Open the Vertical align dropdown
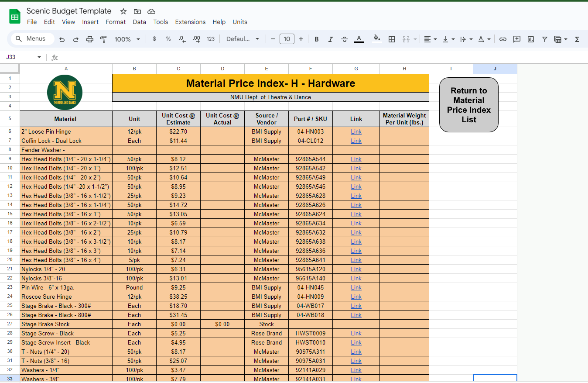 coord(448,39)
